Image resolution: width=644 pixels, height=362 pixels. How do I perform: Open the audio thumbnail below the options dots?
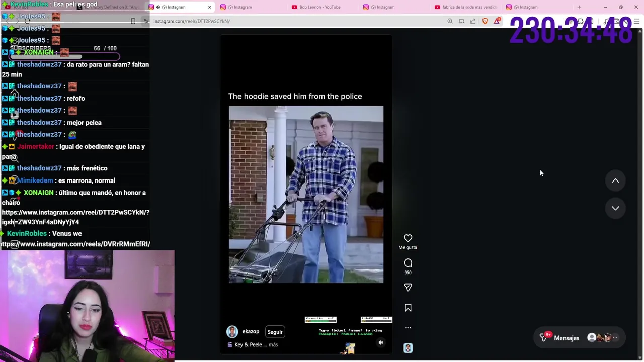tap(408, 348)
